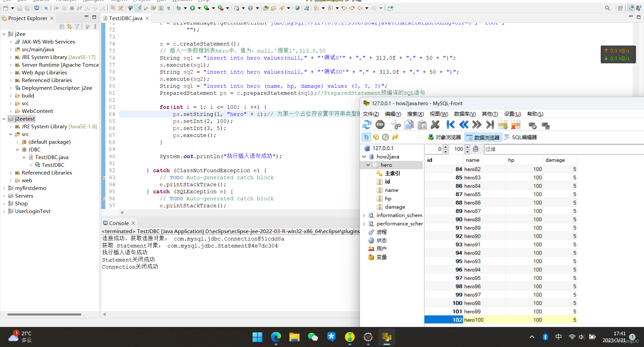Close the Console view tab
This screenshot has width=644, height=347.
coord(133,223)
